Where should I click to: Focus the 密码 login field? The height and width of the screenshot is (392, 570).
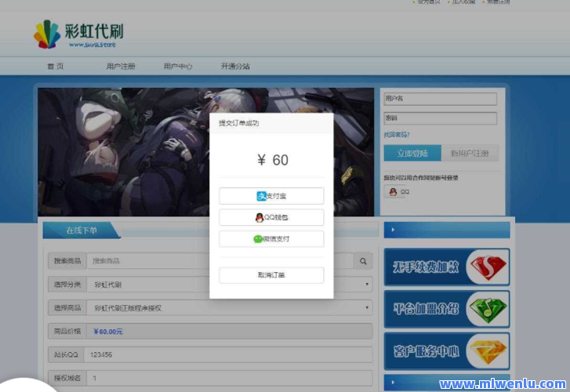[x=440, y=118]
